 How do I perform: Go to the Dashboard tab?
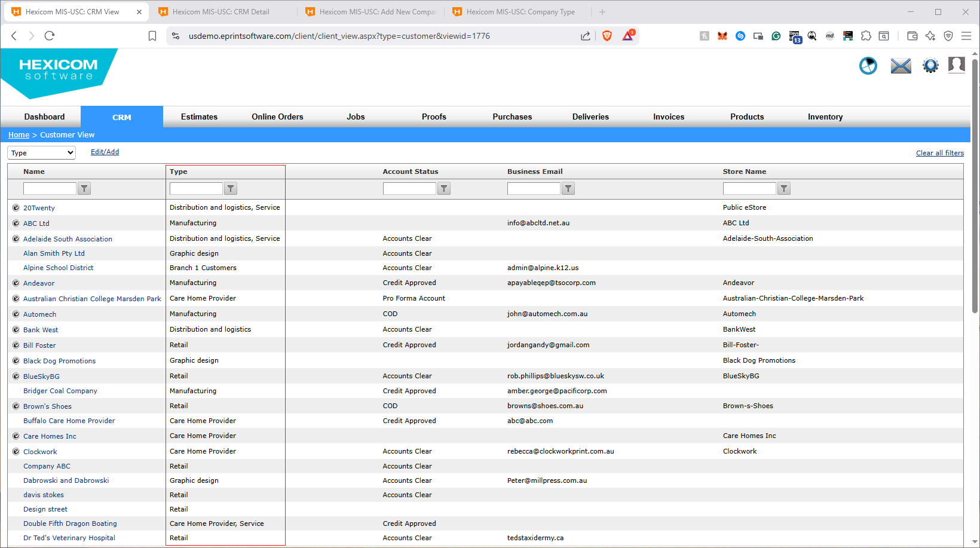coord(44,117)
